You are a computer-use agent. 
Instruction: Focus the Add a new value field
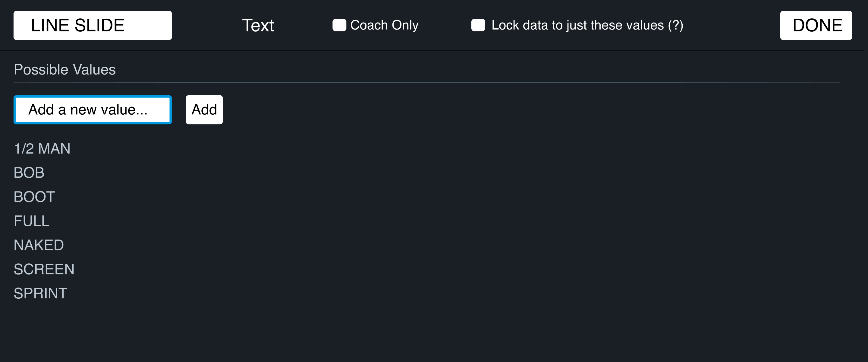[x=92, y=110]
